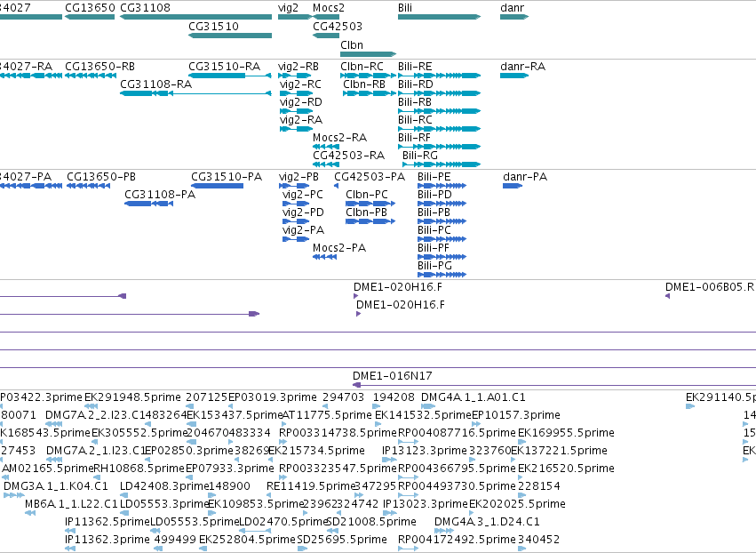Click the CG13650-RB transcript label
Screen dimensions: 756x553
(x=99, y=66)
